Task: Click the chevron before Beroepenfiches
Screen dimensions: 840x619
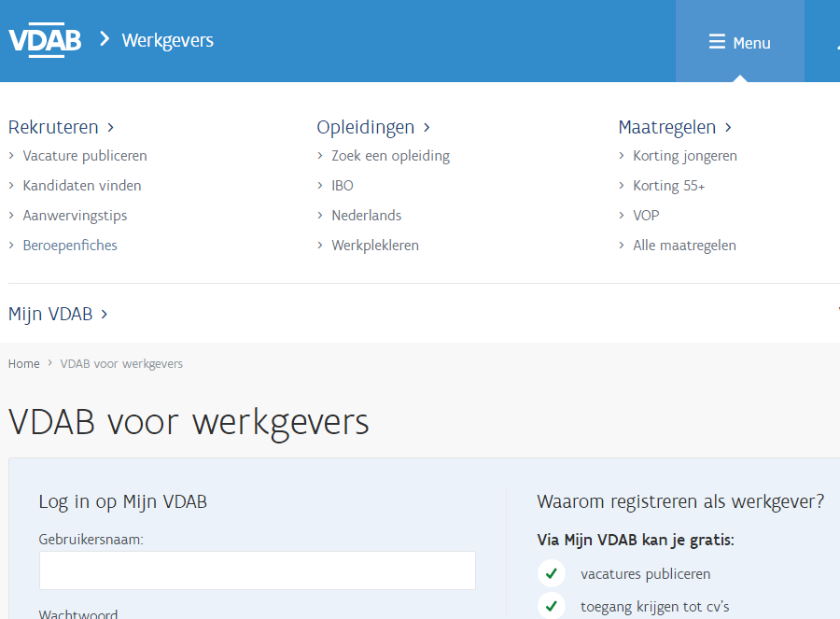Action: 11,245
